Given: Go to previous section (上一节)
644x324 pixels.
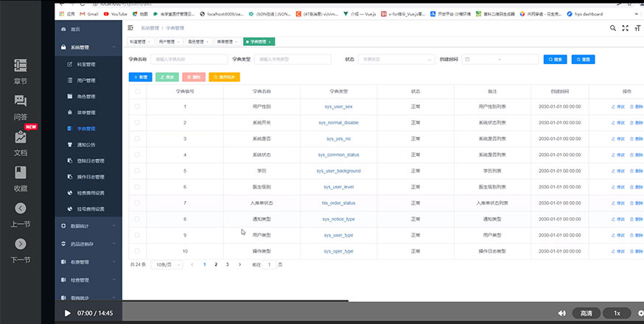Looking at the screenshot, I should [21, 208].
